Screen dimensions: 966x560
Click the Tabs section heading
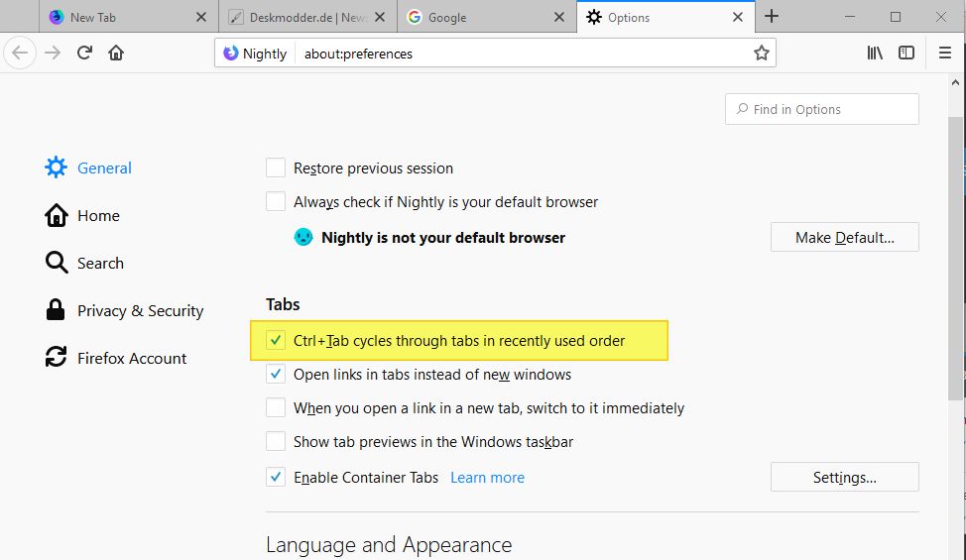[x=283, y=304]
